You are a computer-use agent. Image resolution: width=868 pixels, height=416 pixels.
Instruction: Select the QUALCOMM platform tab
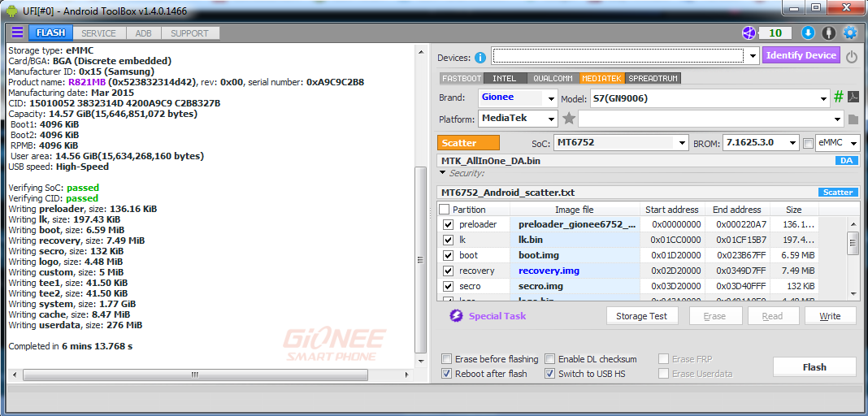point(553,79)
